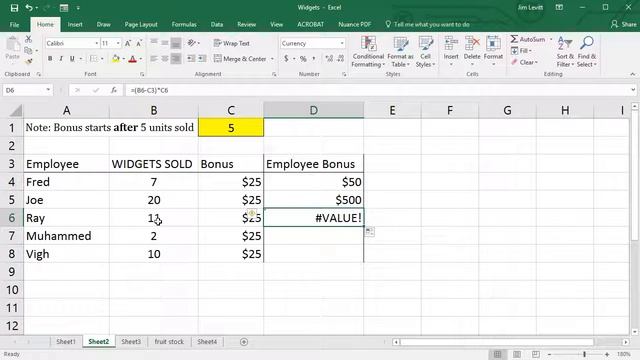Click the Clear button in Editing
This screenshot has width=640, height=360.
tap(524, 62)
